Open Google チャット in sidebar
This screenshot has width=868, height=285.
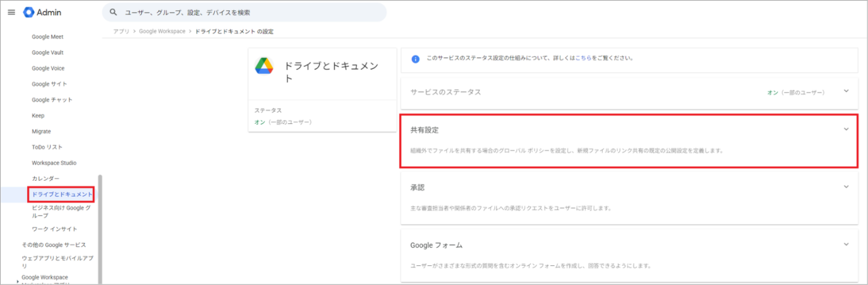(x=52, y=100)
